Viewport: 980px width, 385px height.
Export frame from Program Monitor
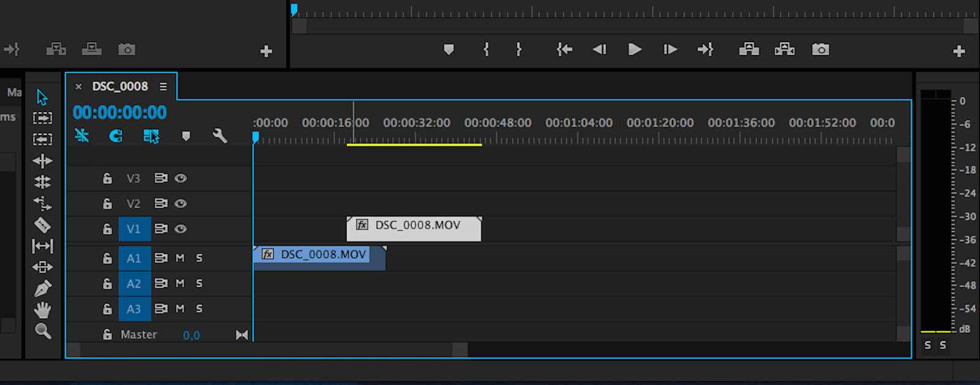(x=821, y=50)
